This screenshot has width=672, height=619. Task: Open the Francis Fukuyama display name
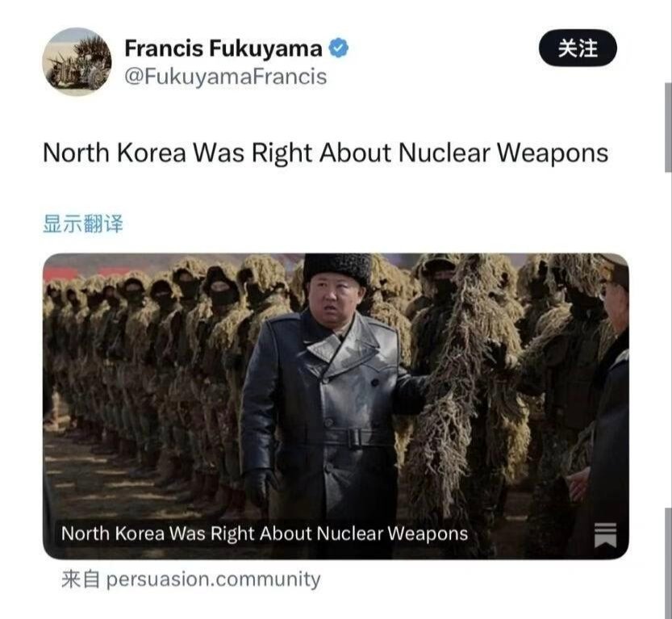[223, 48]
